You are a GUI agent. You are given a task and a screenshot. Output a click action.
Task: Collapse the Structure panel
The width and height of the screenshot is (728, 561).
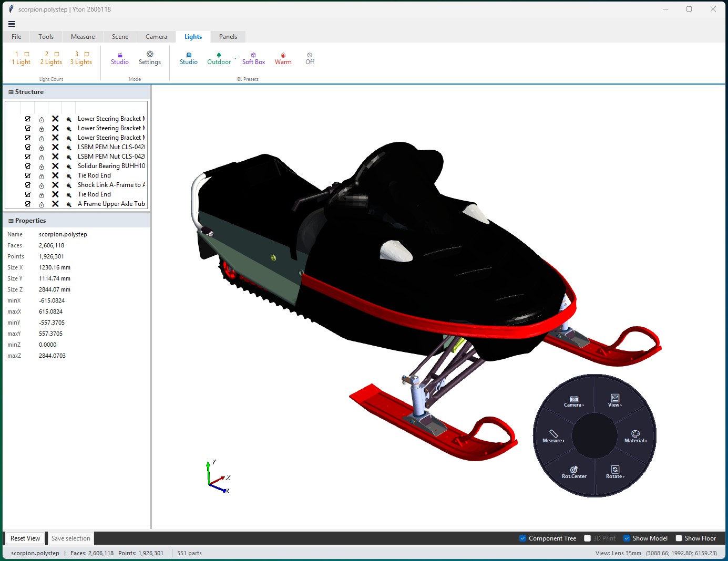(11, 92)
